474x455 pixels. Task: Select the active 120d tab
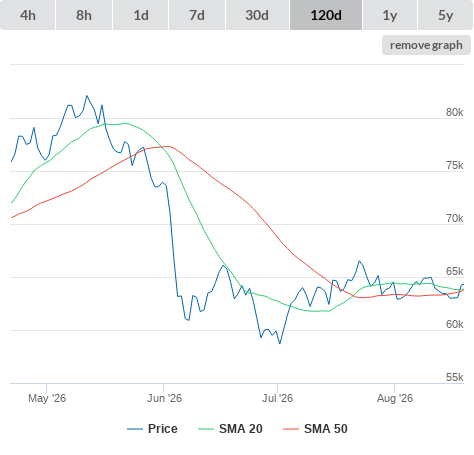pyautogui.click(x=326, y=15)
